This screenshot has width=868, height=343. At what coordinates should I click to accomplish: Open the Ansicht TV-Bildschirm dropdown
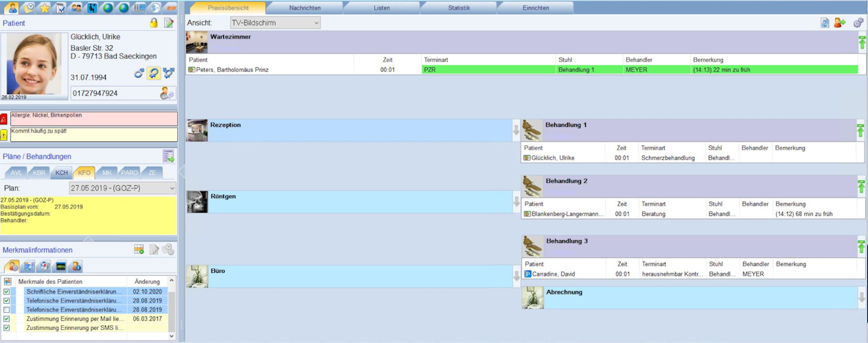(x=275, y=23)
